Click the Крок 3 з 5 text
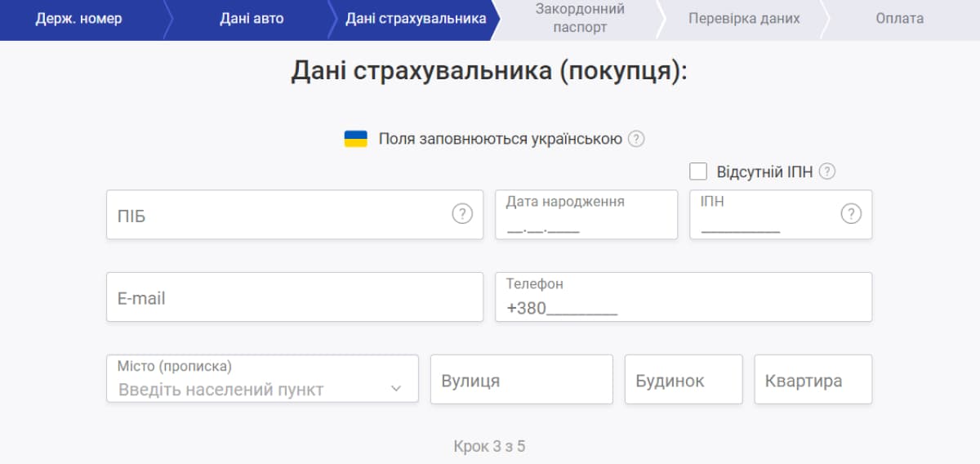The width and height of the screenshot is (980, 464). [x=489, y=447]
